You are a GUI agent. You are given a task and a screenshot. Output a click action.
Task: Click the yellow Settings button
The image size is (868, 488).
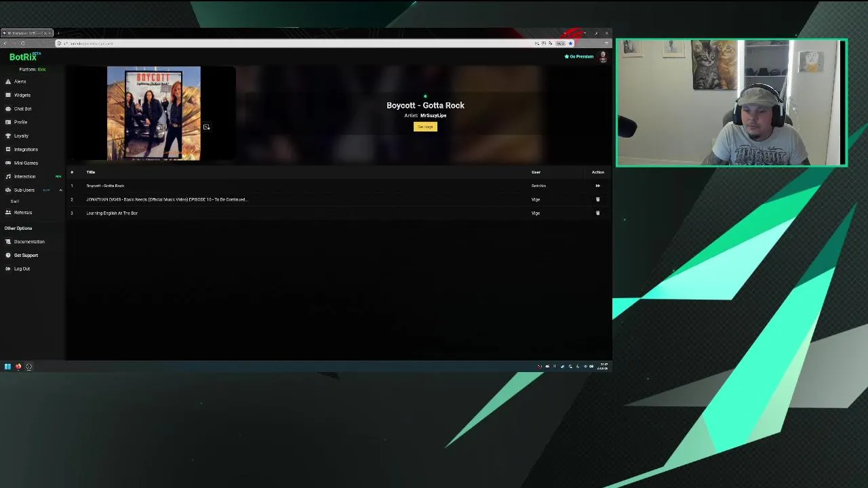click(x=425, y=127)
